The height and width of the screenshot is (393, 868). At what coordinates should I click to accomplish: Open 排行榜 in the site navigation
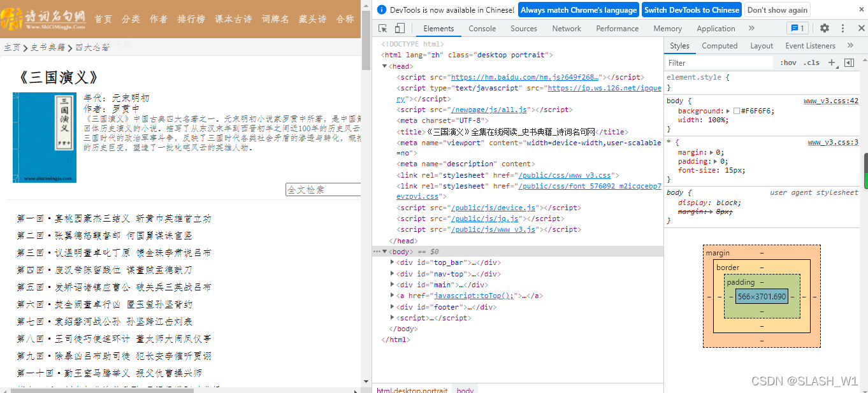point(191,19)
